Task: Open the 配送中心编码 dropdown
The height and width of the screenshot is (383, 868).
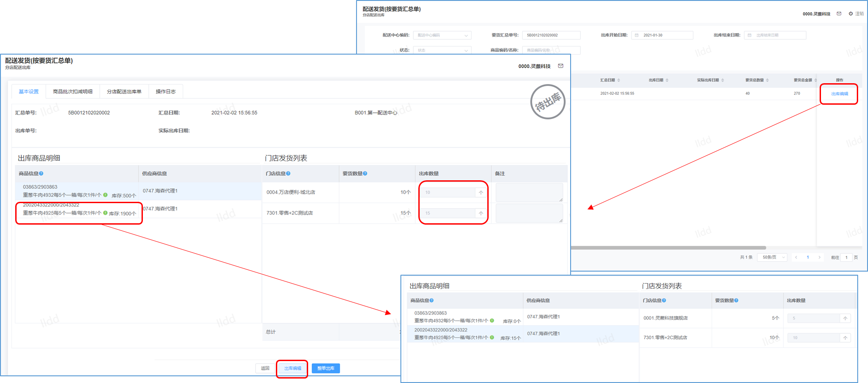Action: [443, 35]
